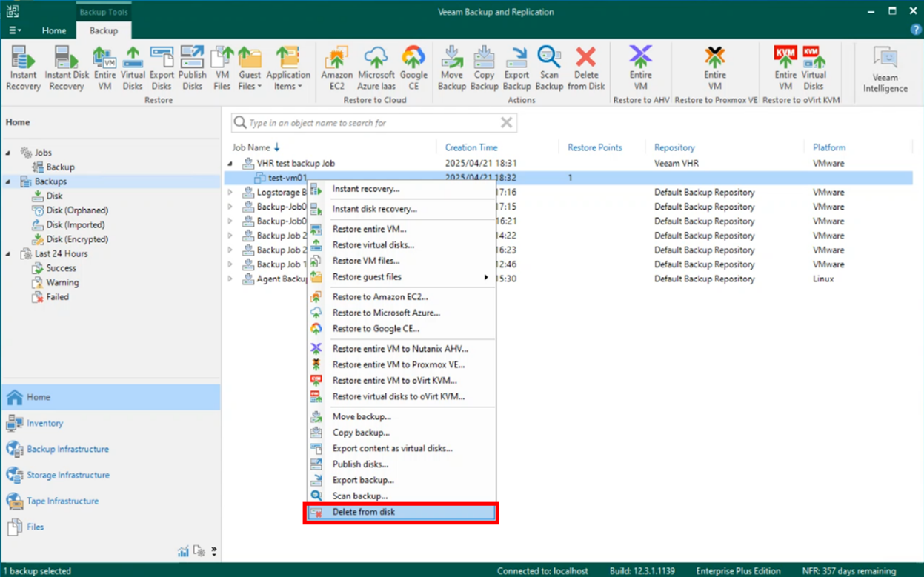Expand the Agent Backup row
Viewport: 924px width, 577px height.
230,279
